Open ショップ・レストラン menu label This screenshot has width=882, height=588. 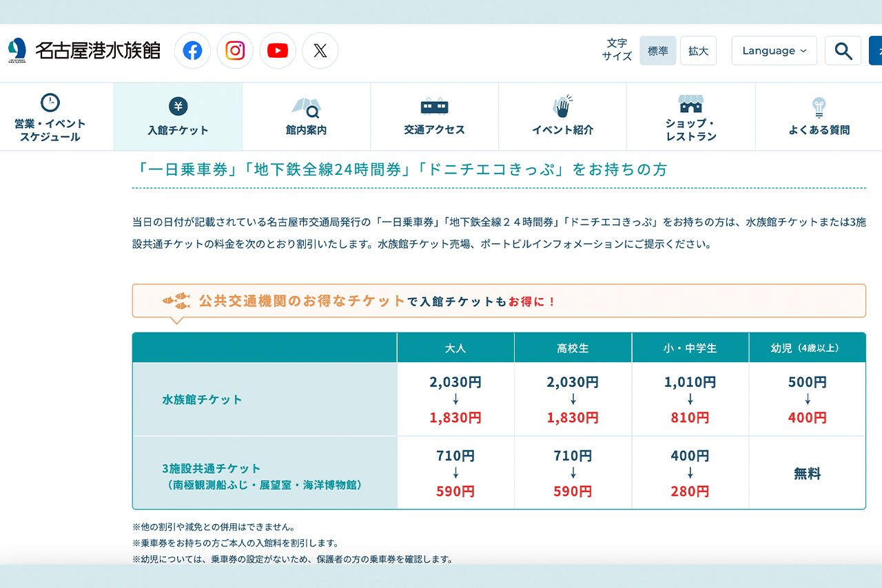pos(690,130)
